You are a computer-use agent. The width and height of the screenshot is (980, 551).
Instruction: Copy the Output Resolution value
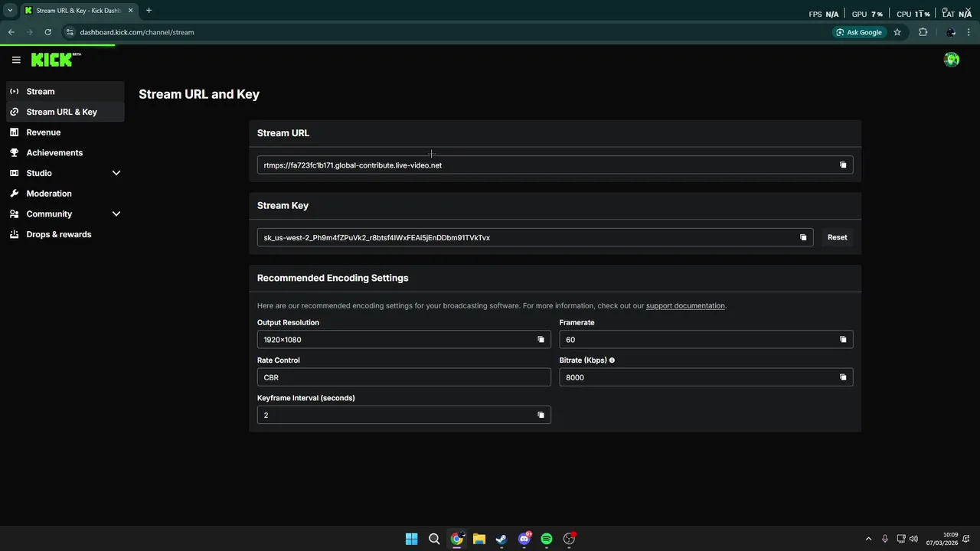tap(541, 340)
